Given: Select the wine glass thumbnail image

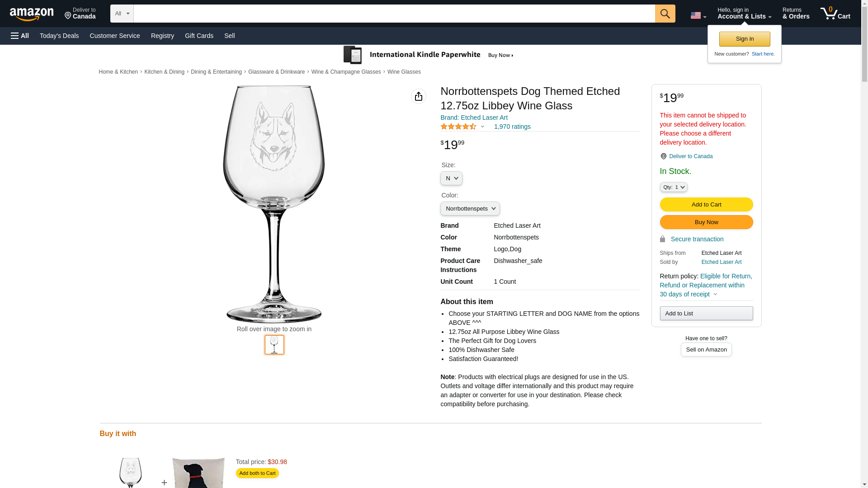Looking at the screenshot, I should tap(274, 345).
